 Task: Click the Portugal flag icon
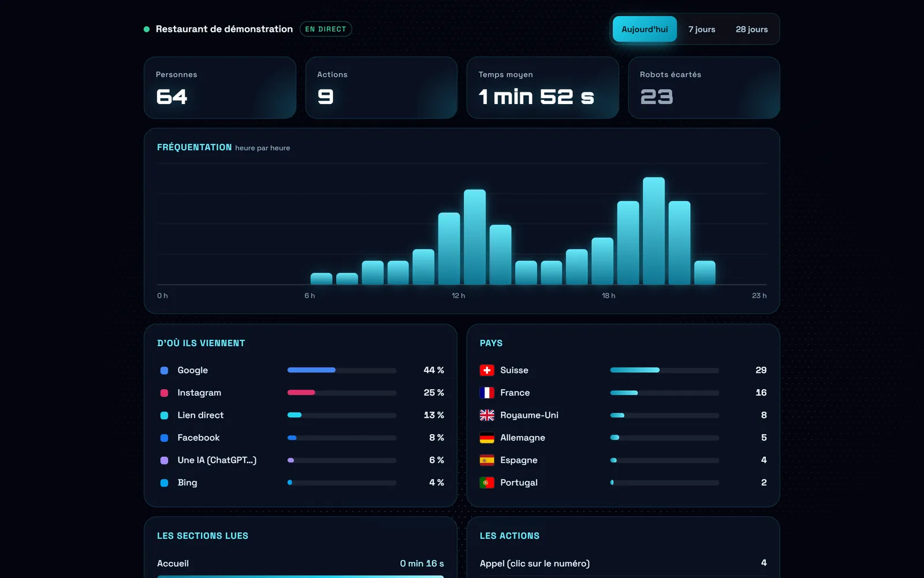[x=487, y=483]
